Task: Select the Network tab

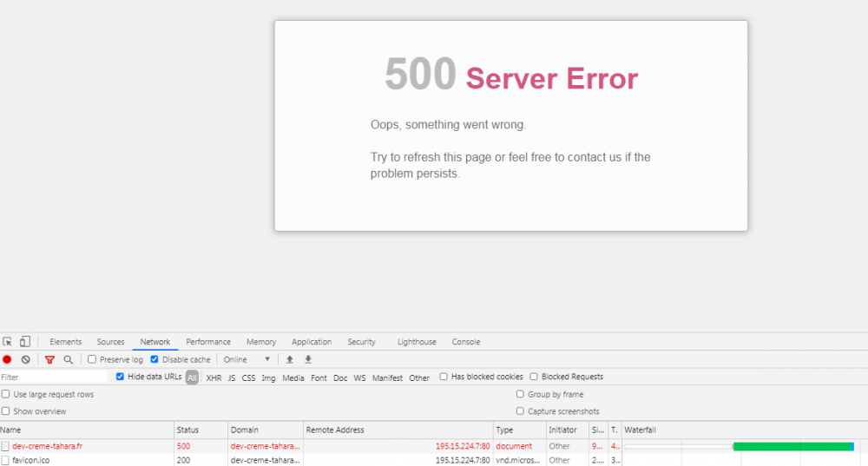Action: (x=155, y=342)
